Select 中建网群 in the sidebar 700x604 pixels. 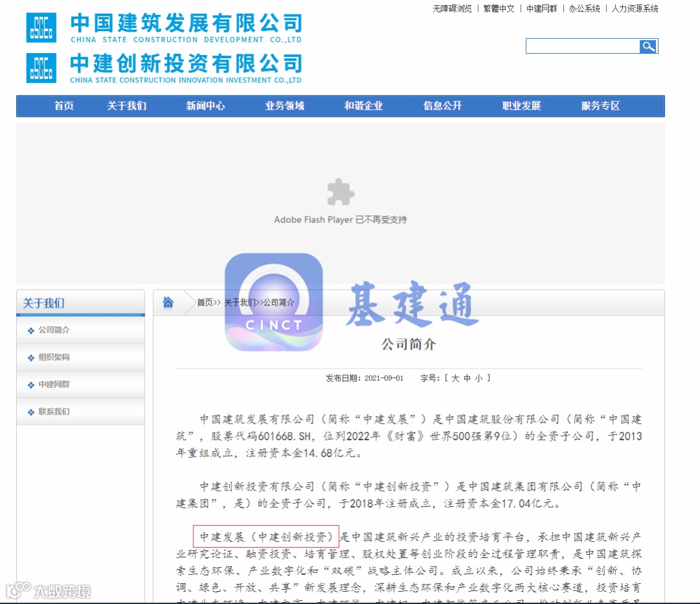[54, 384]
